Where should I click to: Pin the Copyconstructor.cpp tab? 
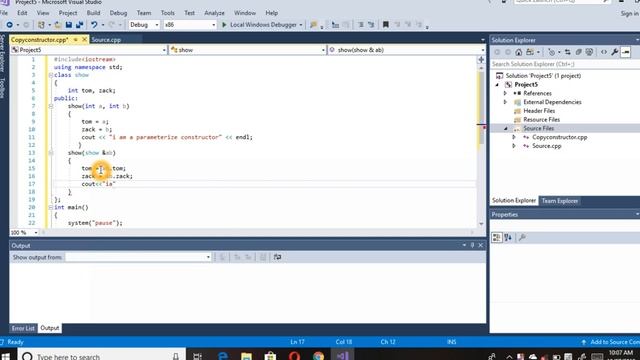(76, 40)
